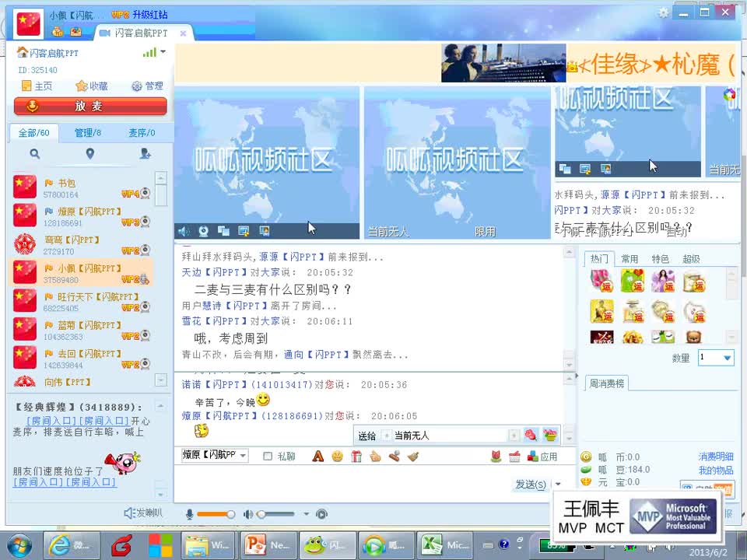Click the locate-me pin icon

pos(90,154)
